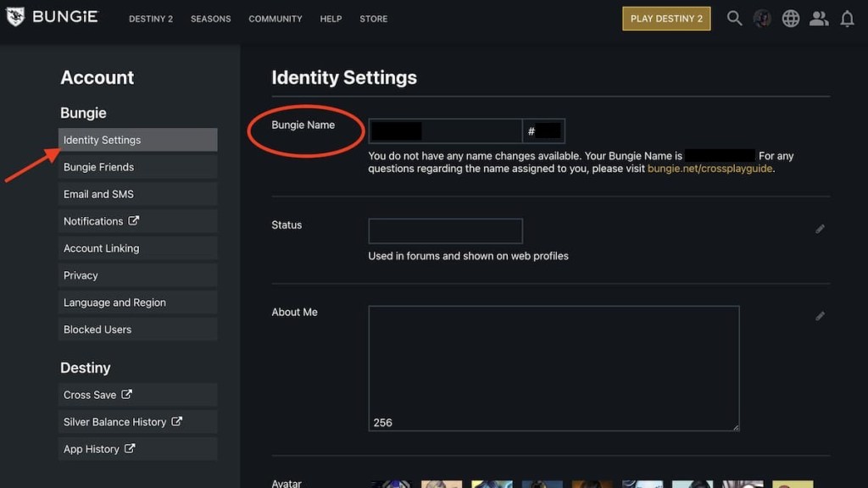The height and width of the screenshot is (488, 868).
Task: Click the external link icon beside App History
Action: [x=130, y=449]
